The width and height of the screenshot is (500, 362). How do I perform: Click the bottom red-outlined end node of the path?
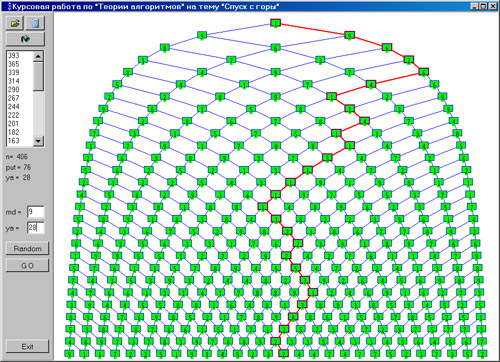point(283,353)
